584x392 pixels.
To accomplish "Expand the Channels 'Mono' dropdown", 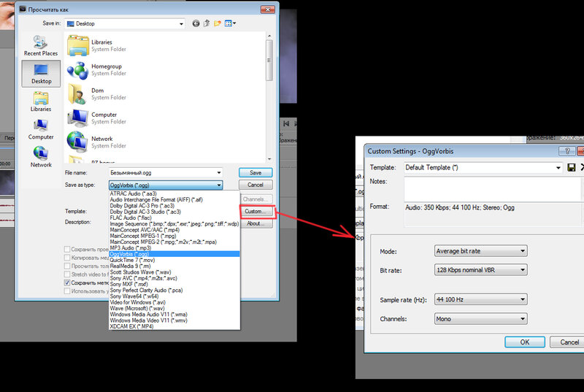I will point(480,319).
